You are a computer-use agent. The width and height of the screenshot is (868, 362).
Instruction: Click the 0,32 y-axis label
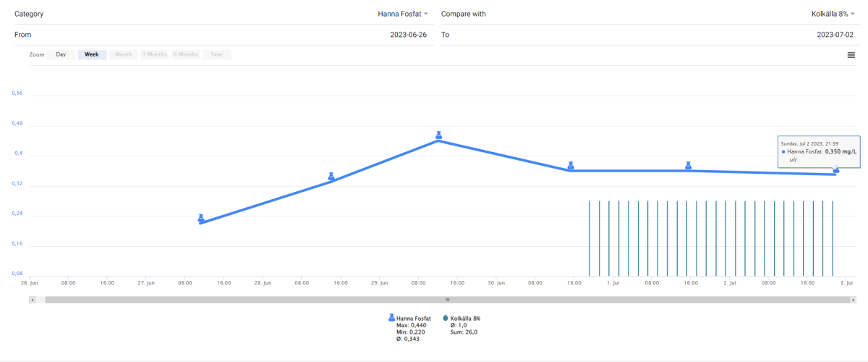point(17,183)
